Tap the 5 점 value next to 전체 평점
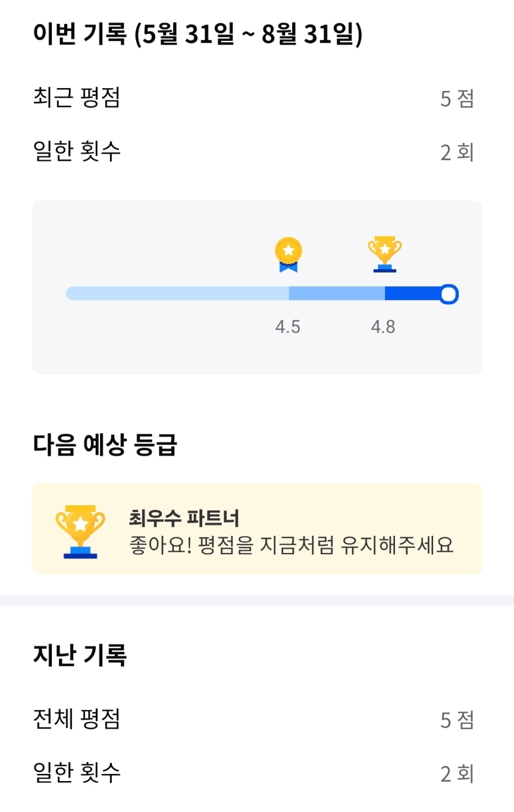Image resolution: width=514 pixels, height=812 pixels. click(457, 721)
